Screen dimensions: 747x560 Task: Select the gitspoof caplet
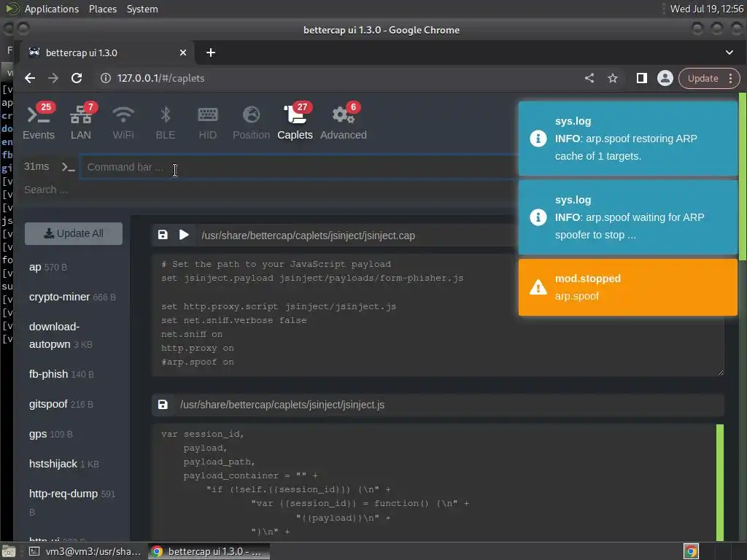[x=61, y=404]
